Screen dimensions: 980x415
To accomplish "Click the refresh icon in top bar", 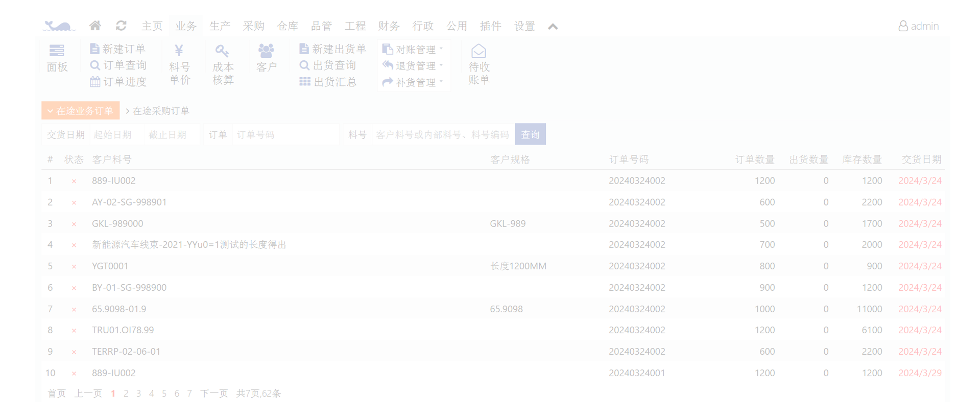I will pyautogui.click(x=121, y=26).
